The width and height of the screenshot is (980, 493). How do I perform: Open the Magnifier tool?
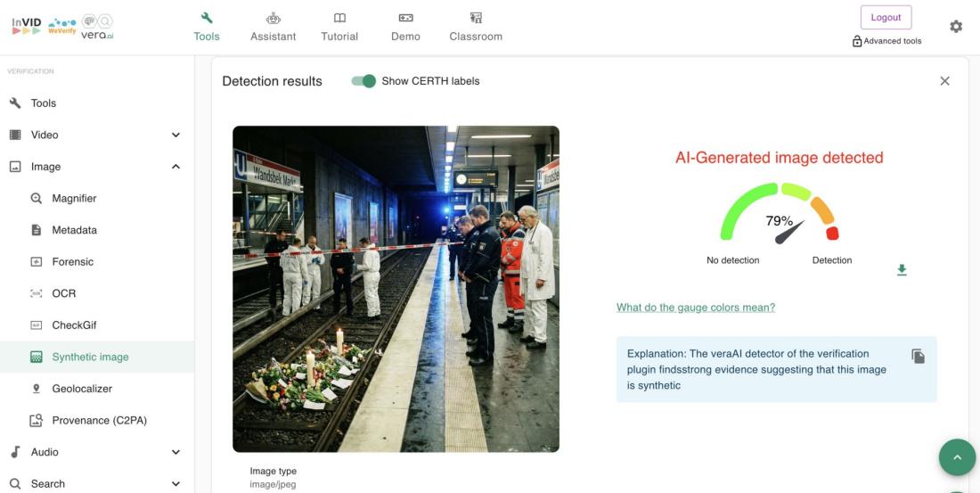pyautogui.click(x=74, y=198)
